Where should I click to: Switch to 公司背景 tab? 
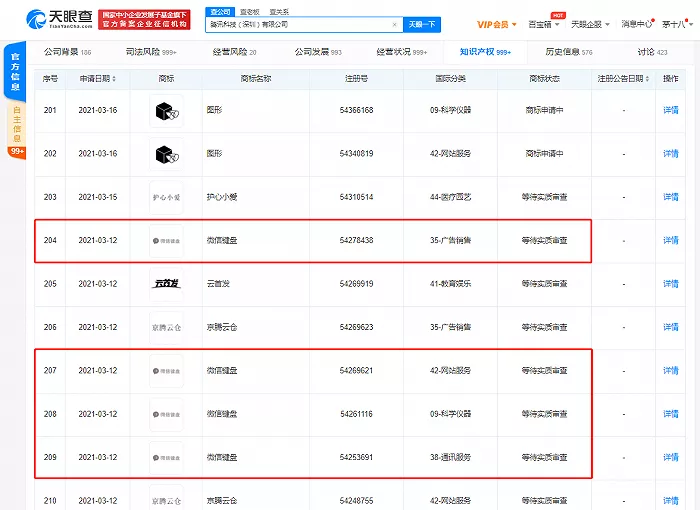[x=67, y=52]
